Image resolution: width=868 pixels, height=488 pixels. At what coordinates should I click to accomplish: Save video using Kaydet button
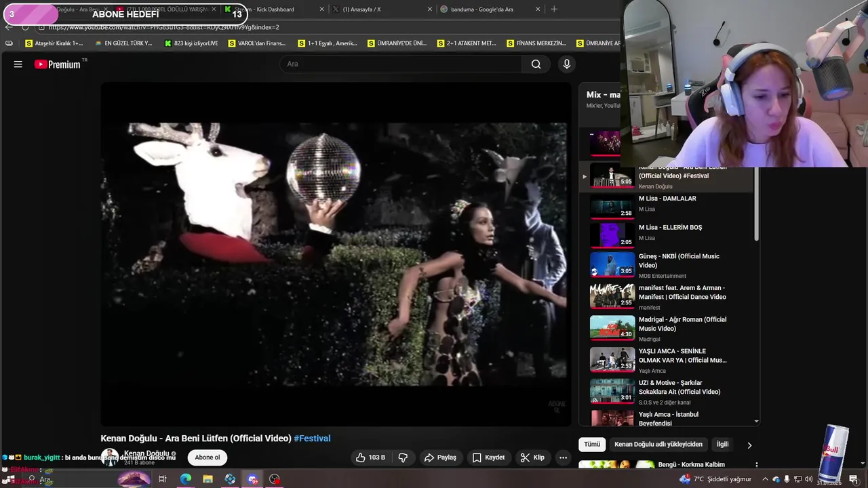pos(488,457)
